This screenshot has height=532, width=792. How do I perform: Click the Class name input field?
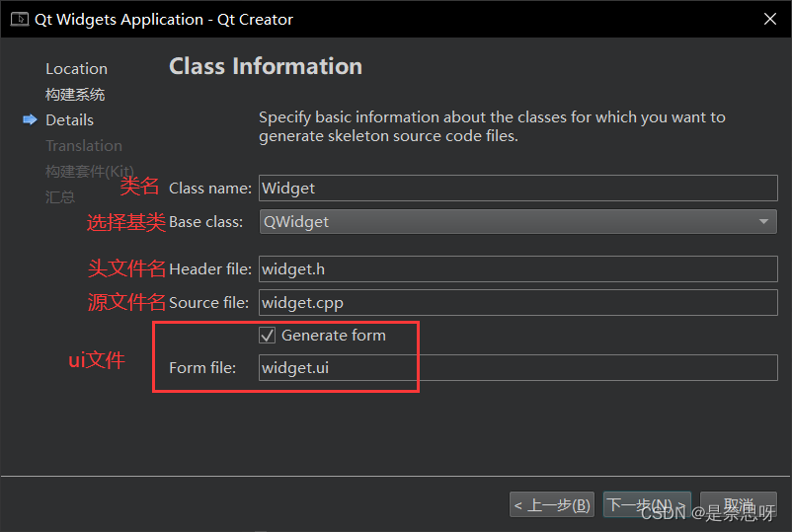click(518, 189)
